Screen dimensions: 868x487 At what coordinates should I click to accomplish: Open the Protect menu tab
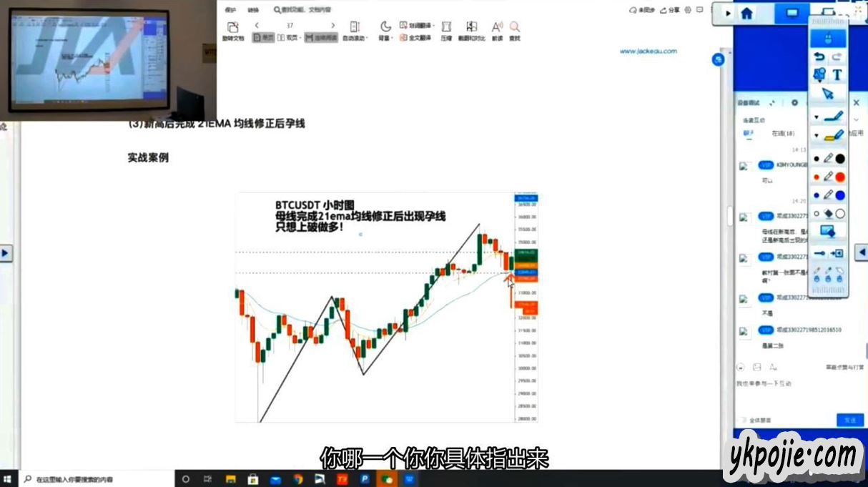[x=230, y=10]
